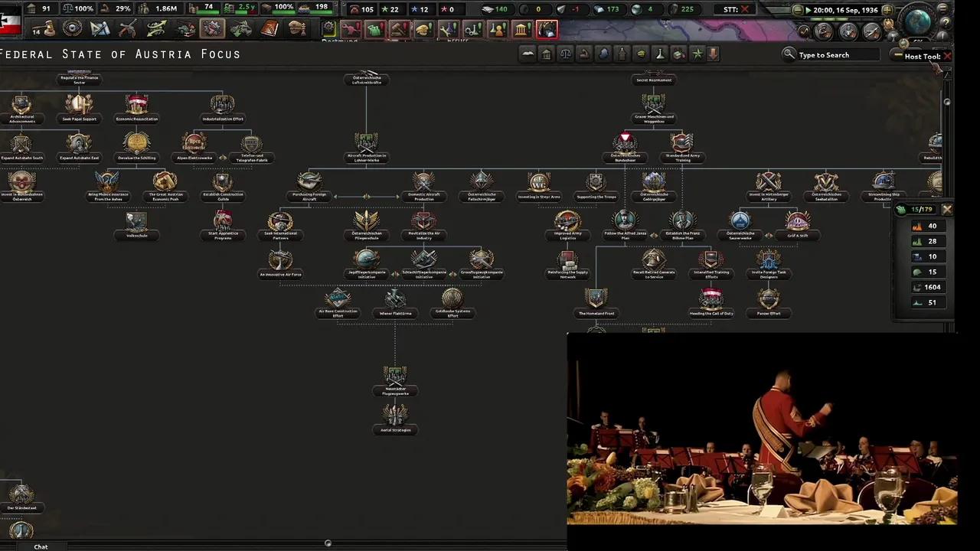
Task: Choose the Wiener Flaktürme focus
Action: coord(395,302)
